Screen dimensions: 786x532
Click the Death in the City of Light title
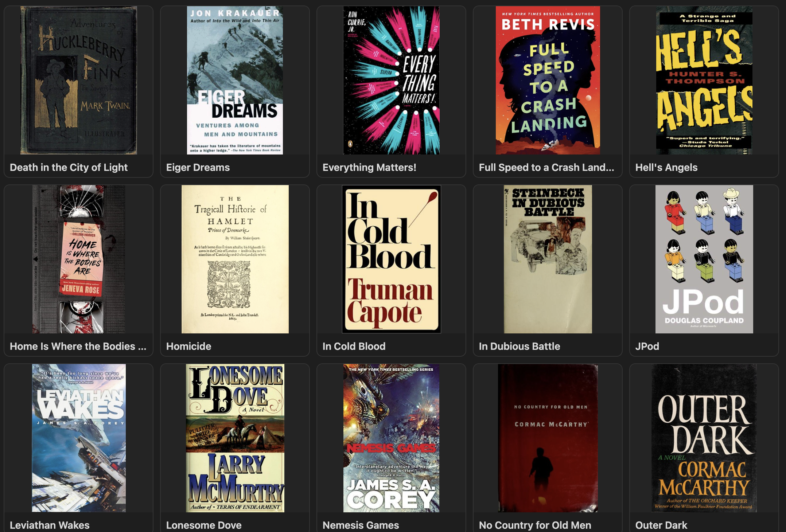tap(69, 167)
